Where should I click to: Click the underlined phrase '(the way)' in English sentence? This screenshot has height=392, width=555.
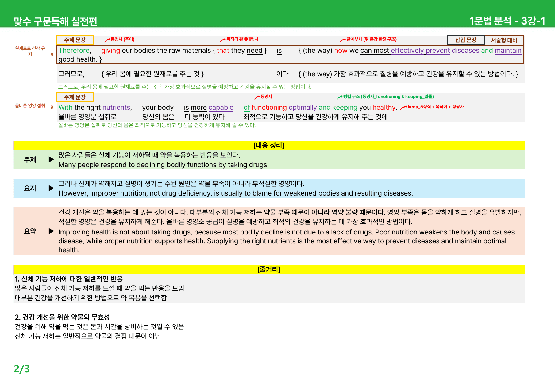click(318, 50)
